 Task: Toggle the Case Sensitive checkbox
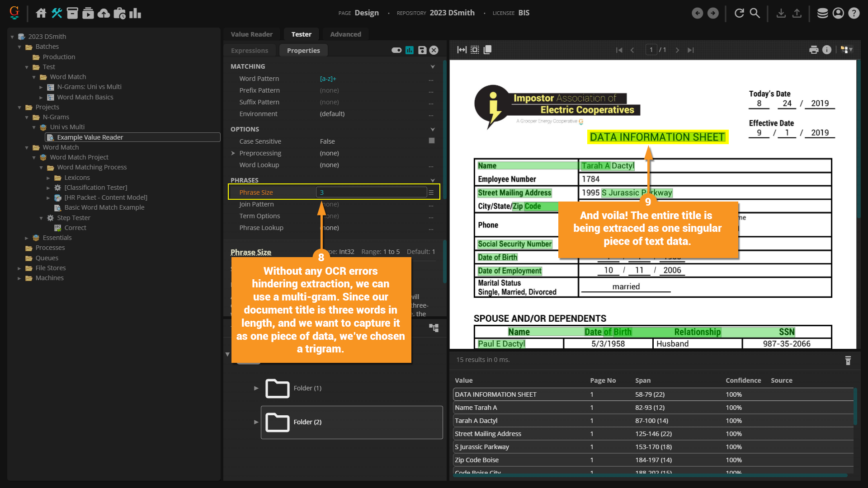432,141
